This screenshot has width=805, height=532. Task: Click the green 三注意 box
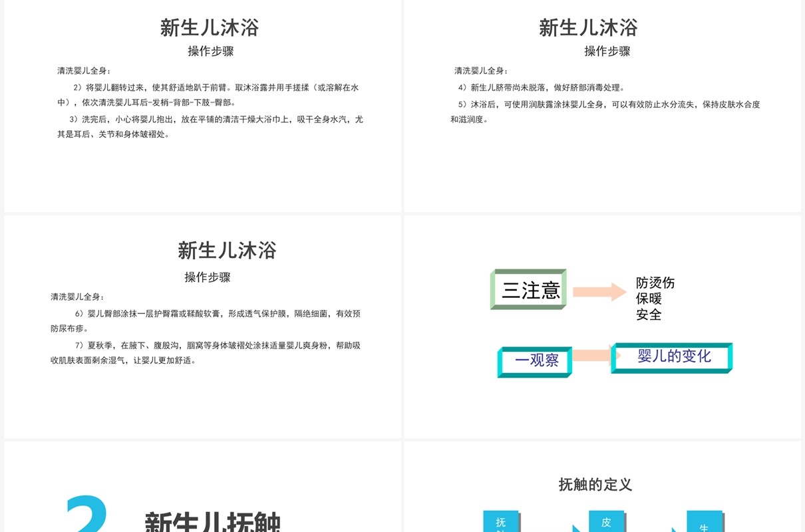[528, 289]
